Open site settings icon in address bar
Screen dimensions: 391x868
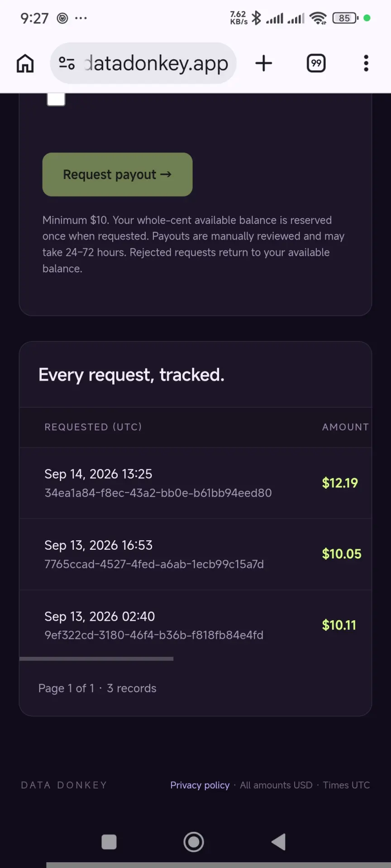click(x=67, y=63)
